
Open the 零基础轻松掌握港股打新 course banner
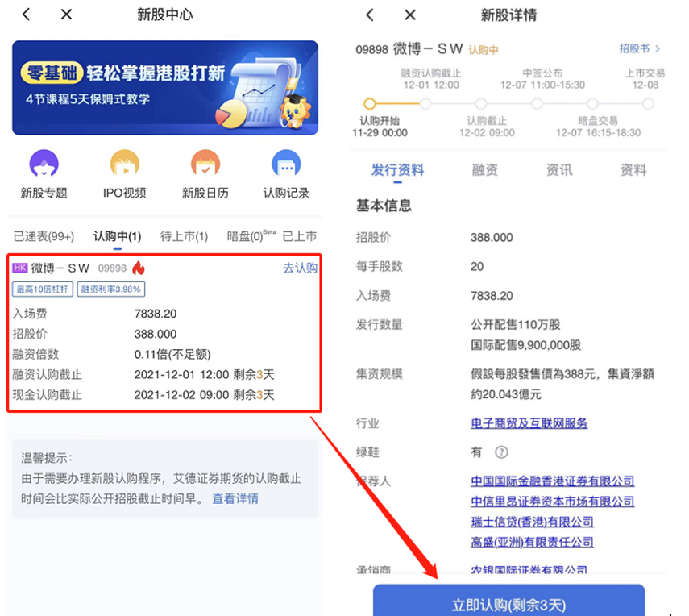[x=164, y=88]
